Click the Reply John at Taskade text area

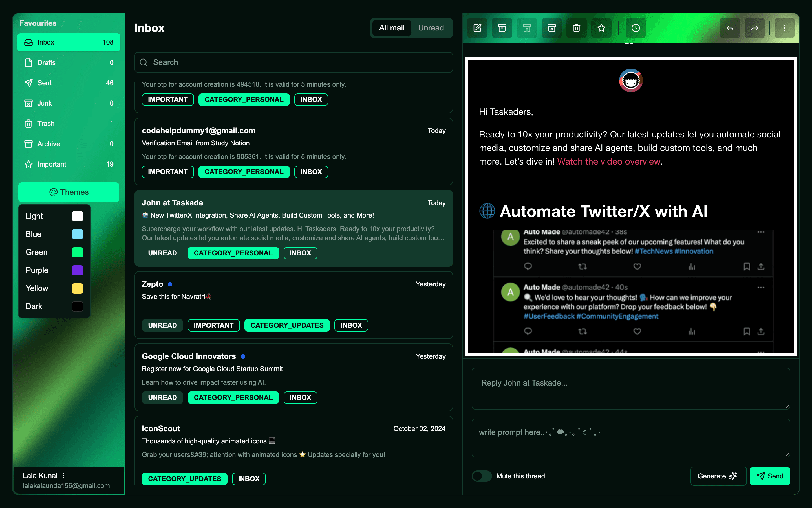[x=631, y=389]
